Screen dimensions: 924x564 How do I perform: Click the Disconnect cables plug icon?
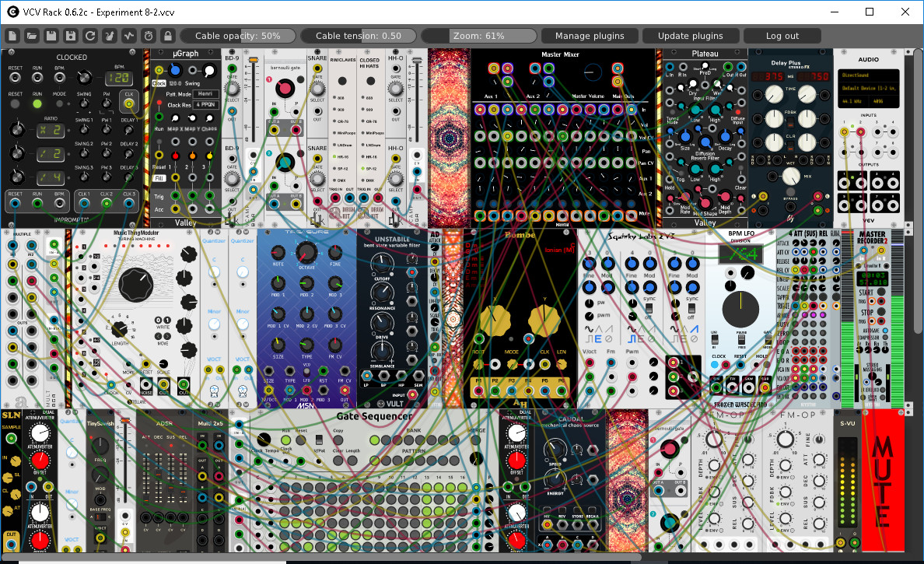110,36
